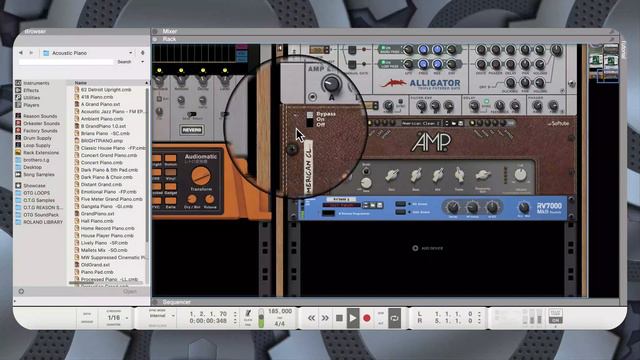
Task: Arm recording with the red Record button
Action: (x=367, y=318)
